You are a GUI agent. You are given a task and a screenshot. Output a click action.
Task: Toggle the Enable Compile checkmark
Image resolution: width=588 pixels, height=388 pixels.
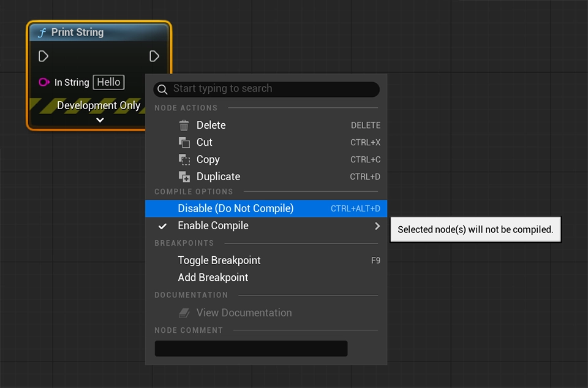click(x=162, y=226)
